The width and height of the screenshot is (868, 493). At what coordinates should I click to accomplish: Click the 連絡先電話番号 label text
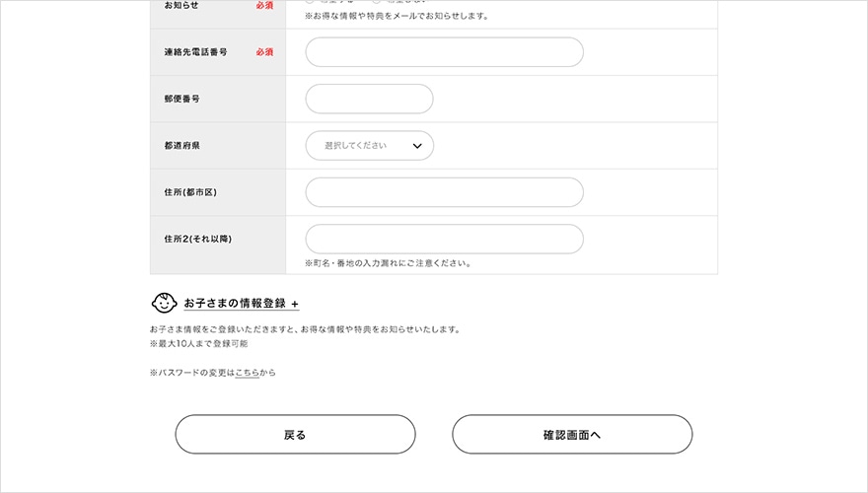click(x=195, y=52)
